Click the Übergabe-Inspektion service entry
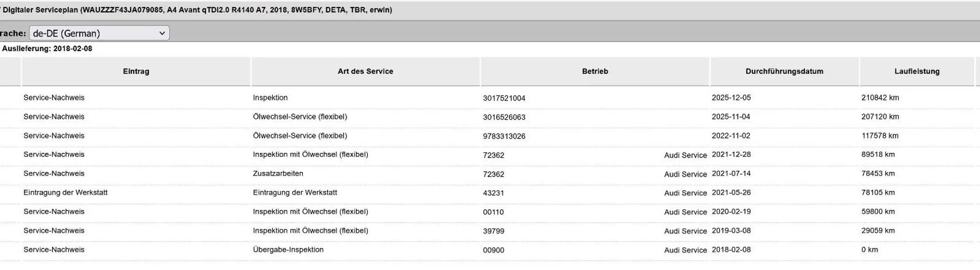Image resolution: width=980 pixels, height=270 pixels. point(288,250)
